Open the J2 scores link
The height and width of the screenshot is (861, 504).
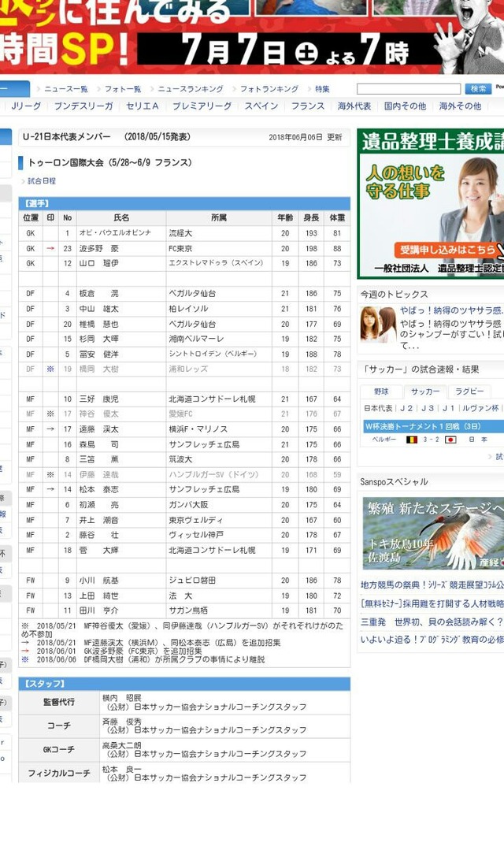pyautogui.click(x=406, y=408)
